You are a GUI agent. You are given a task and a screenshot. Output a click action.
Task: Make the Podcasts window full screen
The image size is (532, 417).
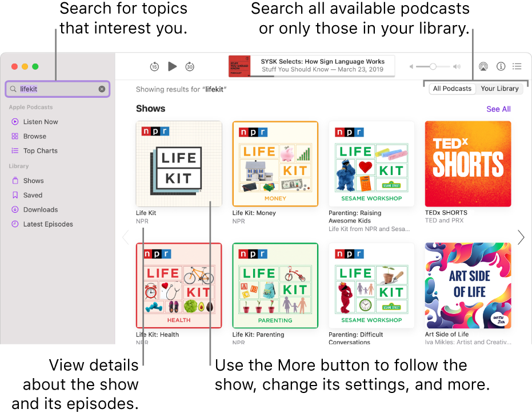pos(35,66)
